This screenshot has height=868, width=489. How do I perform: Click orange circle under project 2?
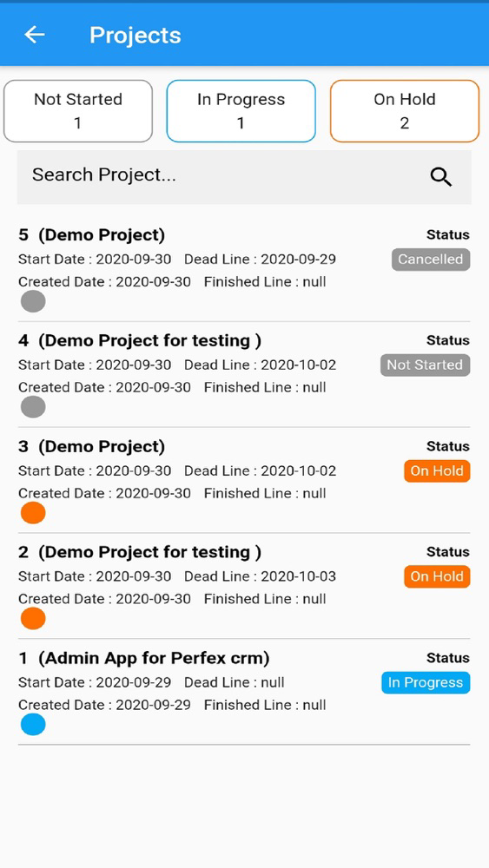point(33,618)
